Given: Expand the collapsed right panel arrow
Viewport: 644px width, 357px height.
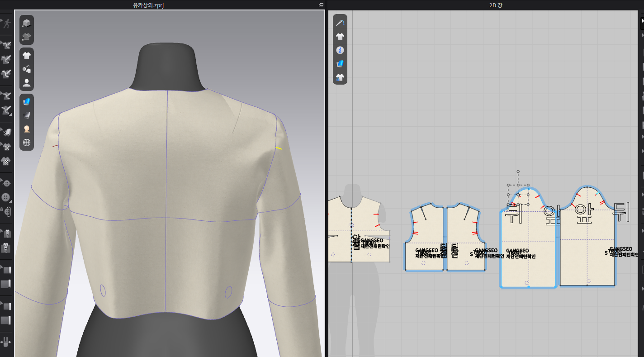Looking at the screenshot, I should coord(642,20).
